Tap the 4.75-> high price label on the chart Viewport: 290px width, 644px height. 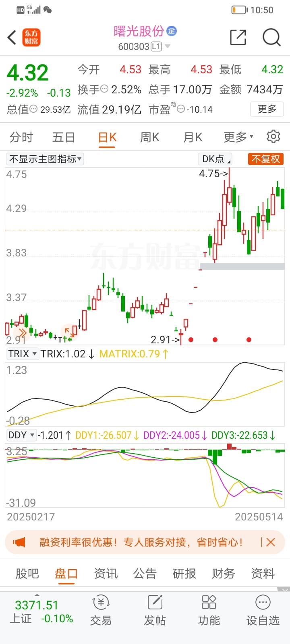coord(213,173)
